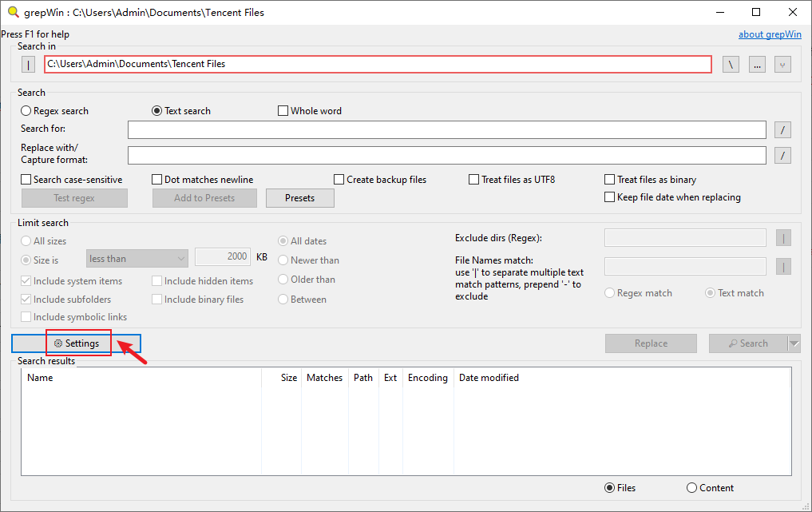Click the Replace with input field

point(447,155)
